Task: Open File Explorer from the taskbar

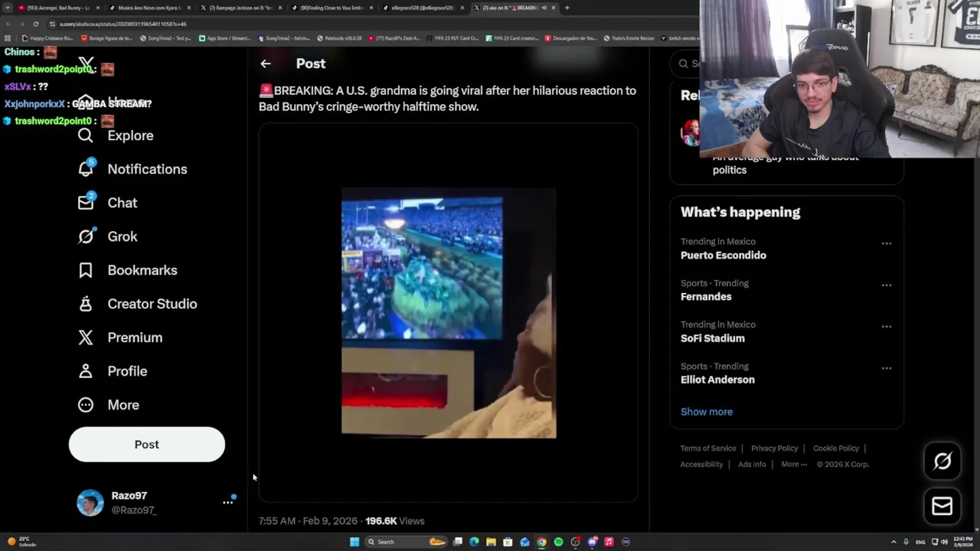Action: point(491,542)
